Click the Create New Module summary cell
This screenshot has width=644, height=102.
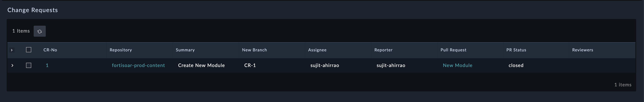click(201, 65)
